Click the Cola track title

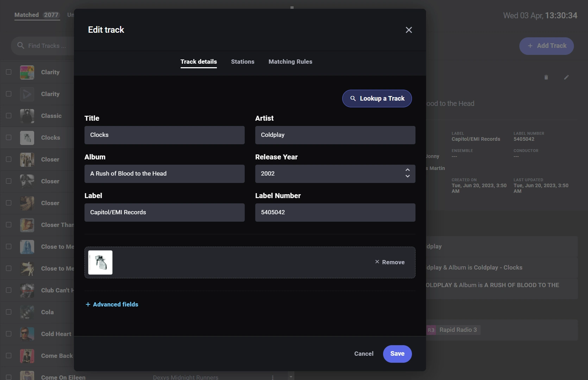[48, 312]
